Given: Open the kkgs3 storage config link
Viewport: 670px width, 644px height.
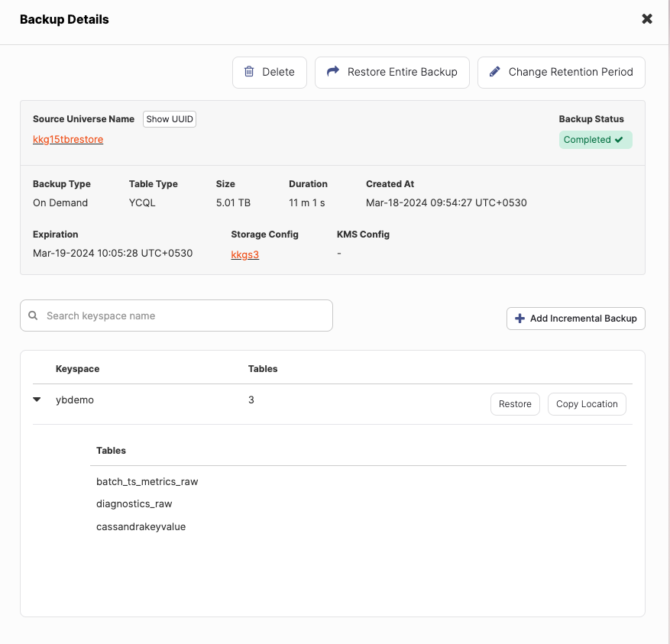Looking at the screenshot, I should pos(245,254).
